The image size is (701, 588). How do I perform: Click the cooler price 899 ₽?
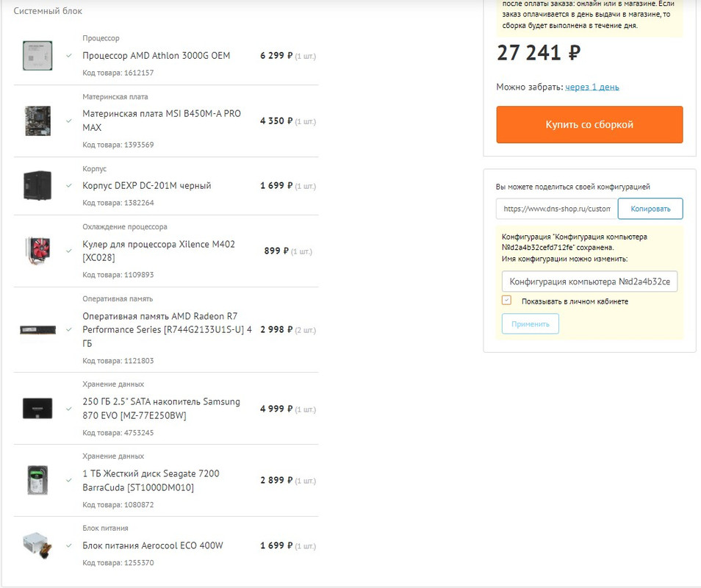pyautogui.click(x=276, y=251)
